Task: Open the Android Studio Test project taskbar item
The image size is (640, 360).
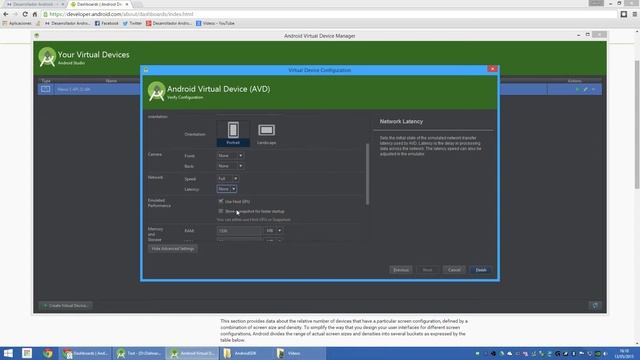Action: 139,353
